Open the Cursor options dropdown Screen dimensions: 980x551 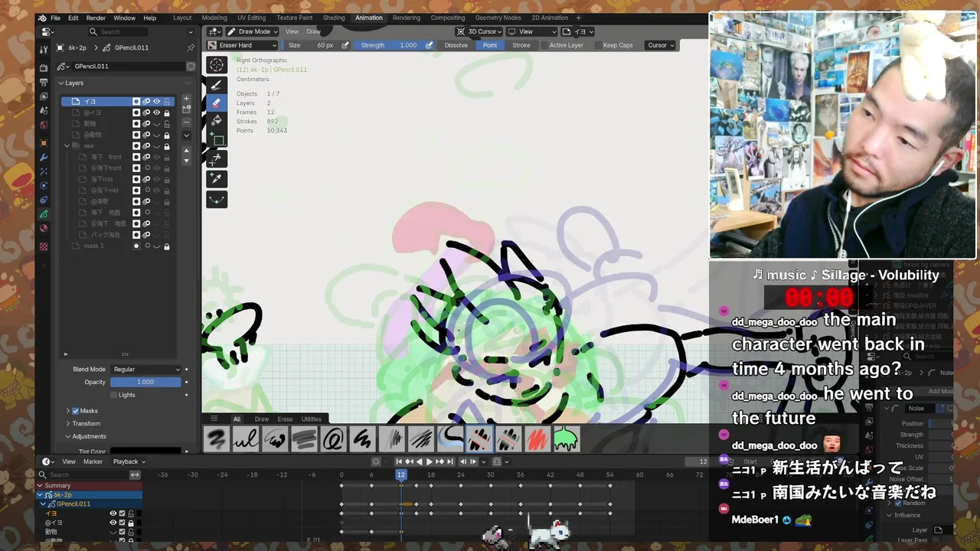[661, 45]
